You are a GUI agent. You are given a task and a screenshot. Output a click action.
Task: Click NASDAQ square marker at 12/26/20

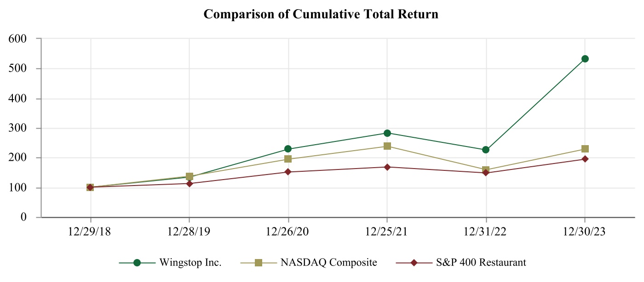[288, 159]
